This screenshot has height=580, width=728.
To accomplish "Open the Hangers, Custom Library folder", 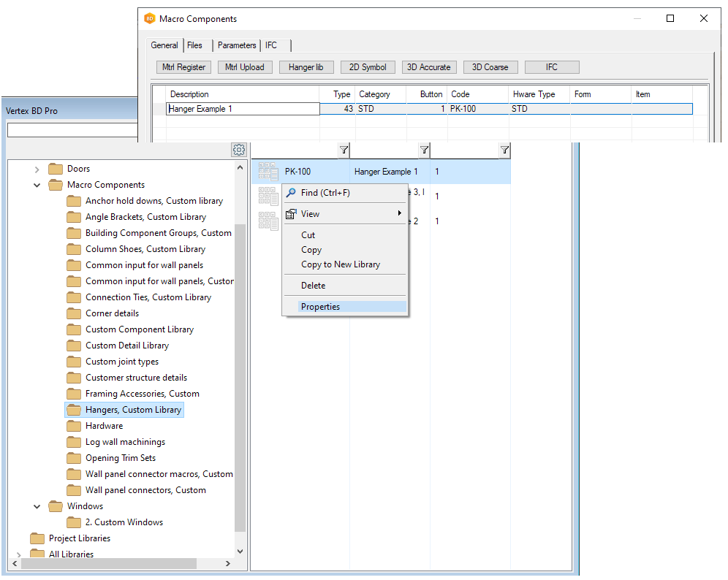I will coord(132,410).
